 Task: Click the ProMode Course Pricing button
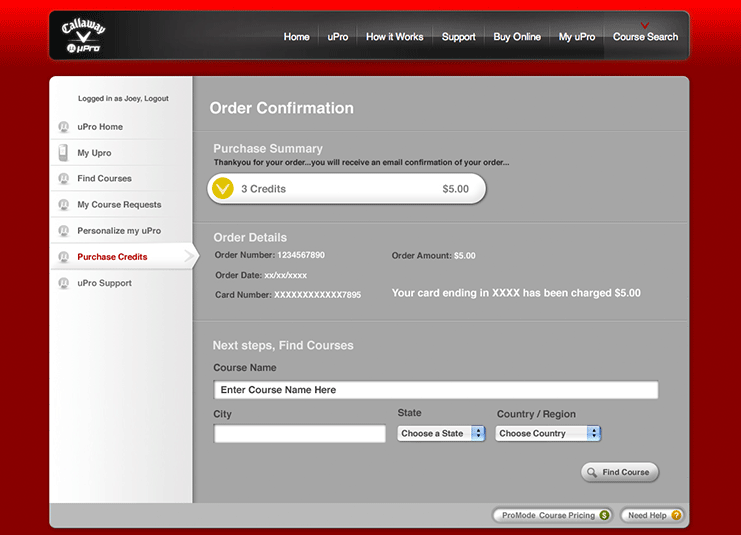point(552,515)
